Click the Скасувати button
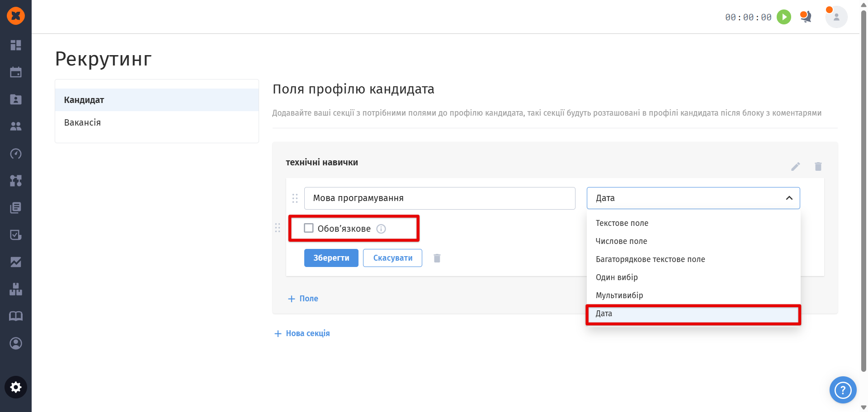The height and width of the screenshot is (412, 868). [392, 258]
